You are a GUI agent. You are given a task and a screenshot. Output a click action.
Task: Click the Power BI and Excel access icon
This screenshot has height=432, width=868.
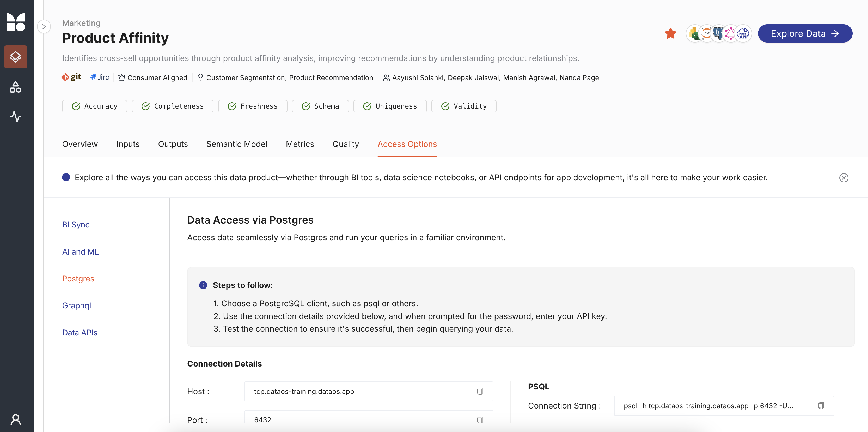[x=694, y=33]
